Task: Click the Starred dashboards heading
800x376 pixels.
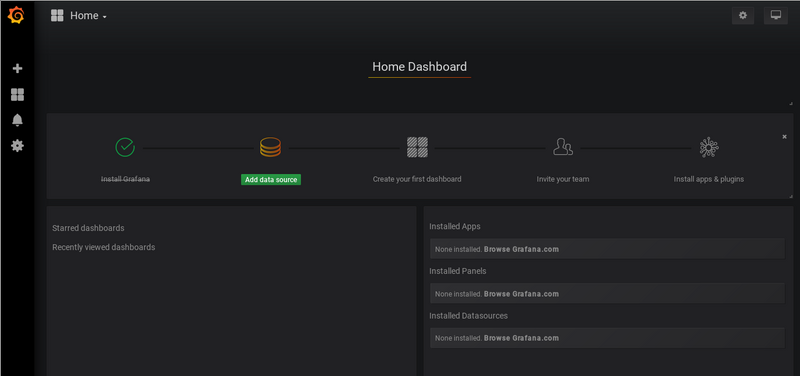Action: click(88, 228)
